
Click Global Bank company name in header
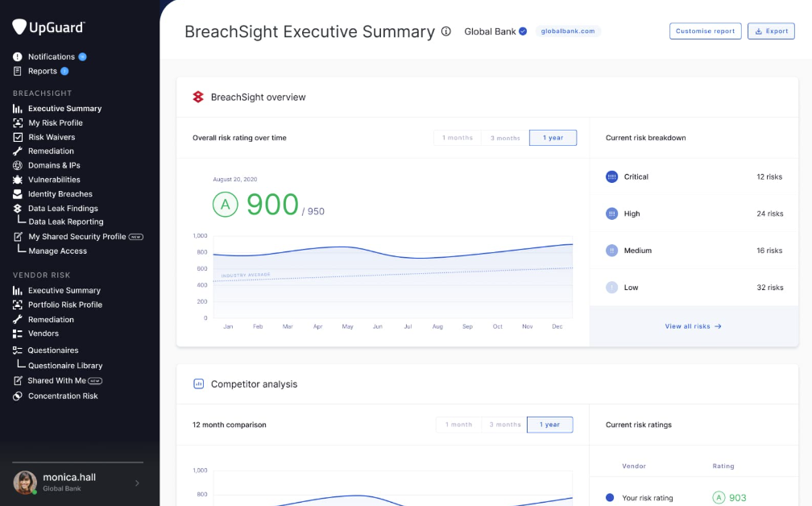tap(490, 31)
